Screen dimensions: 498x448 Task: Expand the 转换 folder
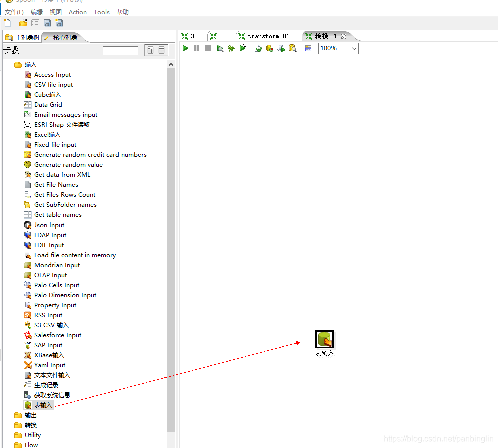[x=26, y=425]
